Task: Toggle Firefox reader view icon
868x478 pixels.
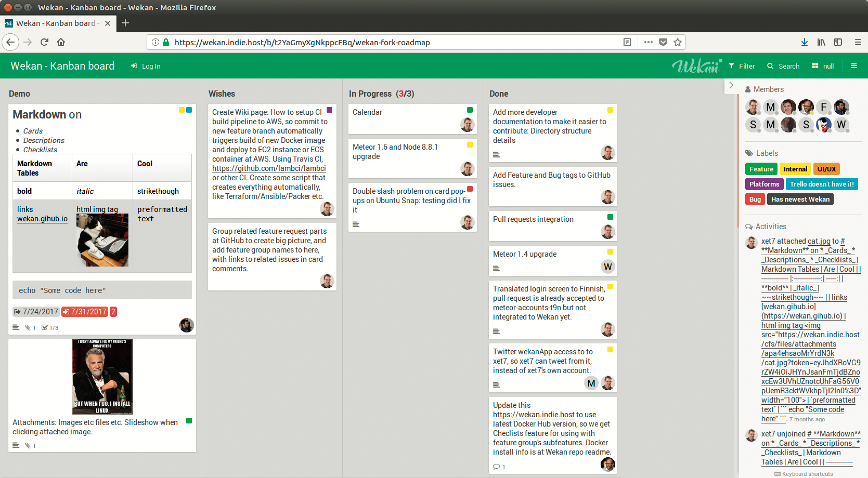Action: pyautogui.click(x=627, y=42)
